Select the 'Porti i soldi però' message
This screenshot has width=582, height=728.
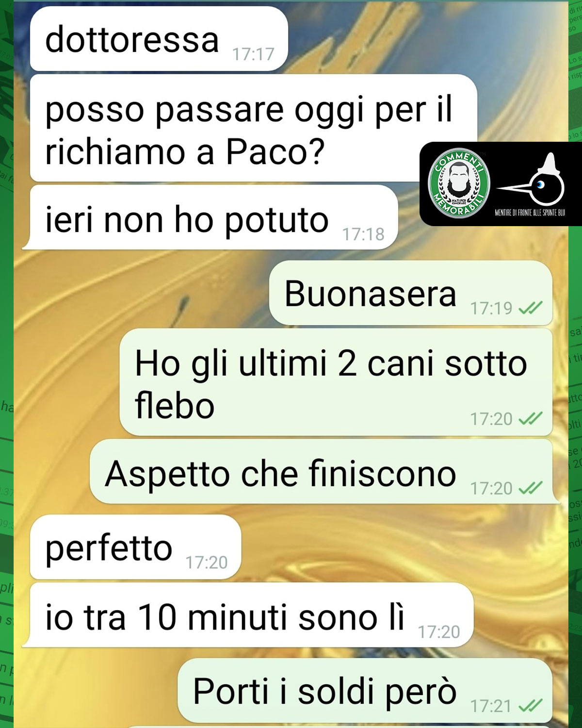point(365,691)
